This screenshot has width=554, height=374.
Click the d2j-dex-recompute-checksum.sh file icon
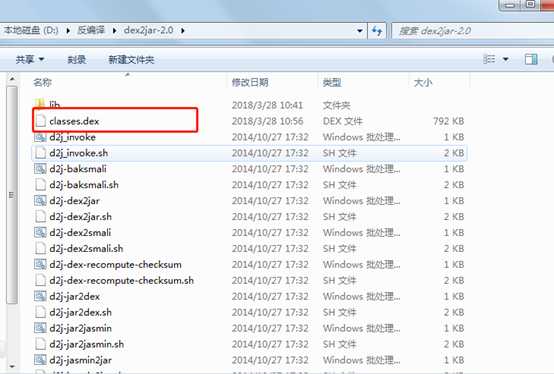(41, 280)
